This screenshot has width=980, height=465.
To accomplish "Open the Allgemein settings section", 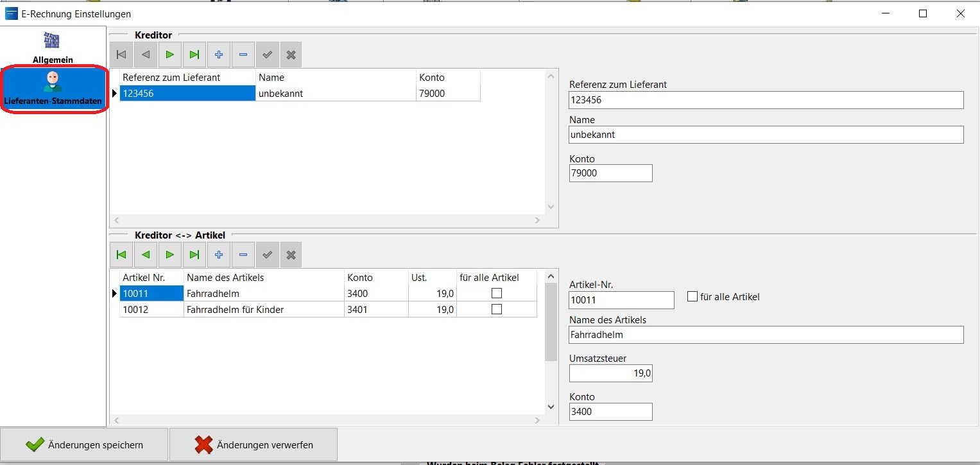I will pos(53,47).
